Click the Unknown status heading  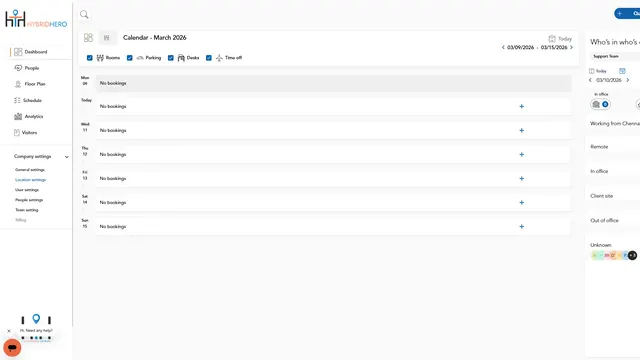(x=601, y=245)
